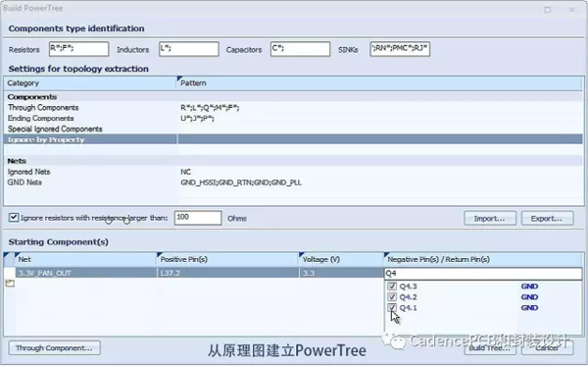The height and width of the screenshot is (366, 588).
Task: Click the L37.2 positive pin cell
Action: (x=227, y=273)
